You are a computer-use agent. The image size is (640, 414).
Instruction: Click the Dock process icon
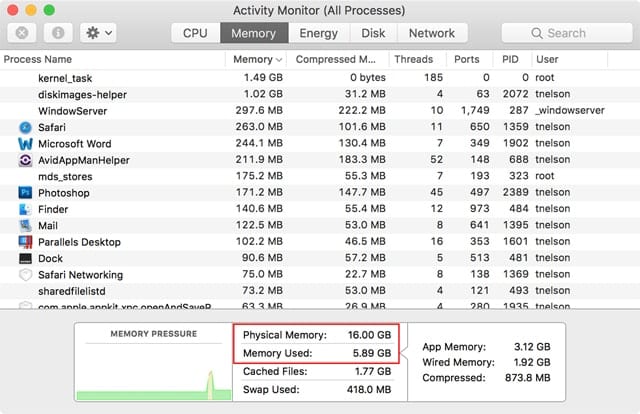25,258
